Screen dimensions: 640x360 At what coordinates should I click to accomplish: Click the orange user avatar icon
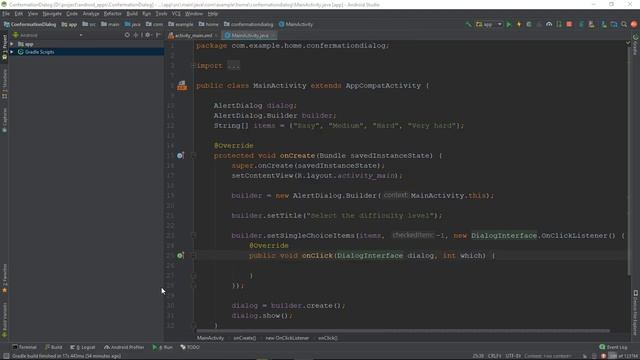click(634, 24)
